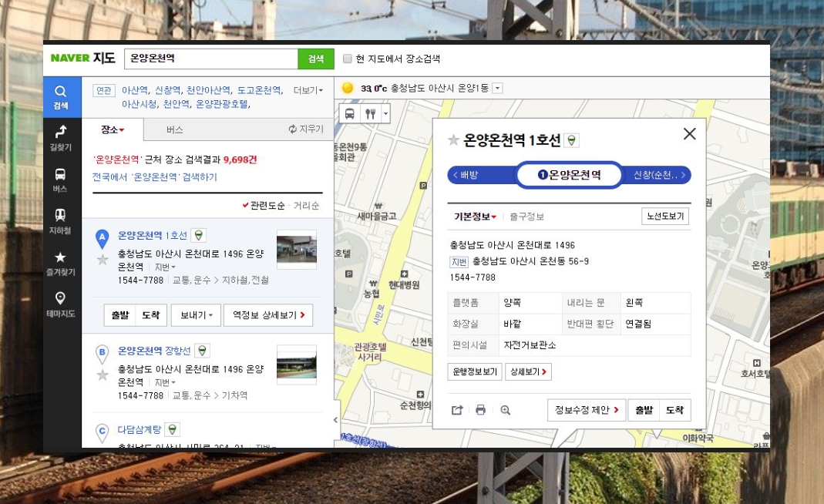This screenshot has width=824, height=504.
Task: Click 온양온천역 장항선 result title
Action: coord(154,351)
